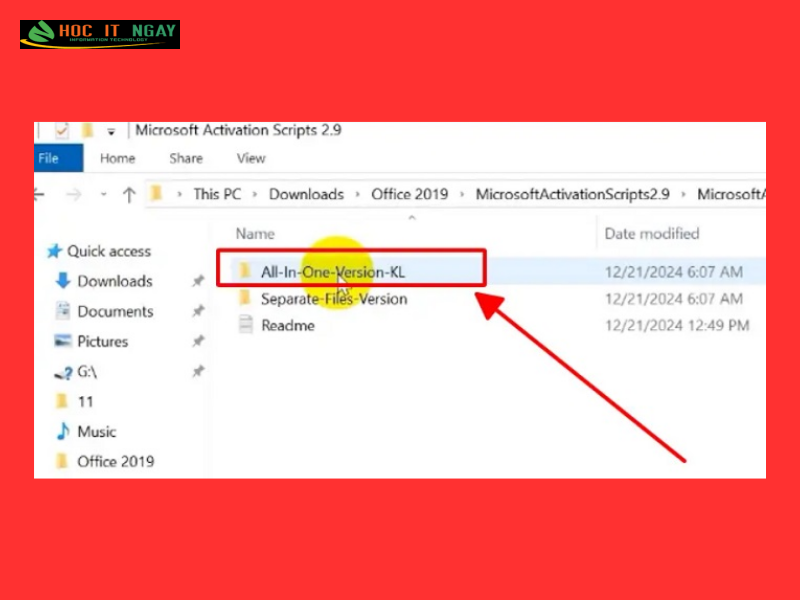Open folder 11 in navigation pane

click(85, 402)
